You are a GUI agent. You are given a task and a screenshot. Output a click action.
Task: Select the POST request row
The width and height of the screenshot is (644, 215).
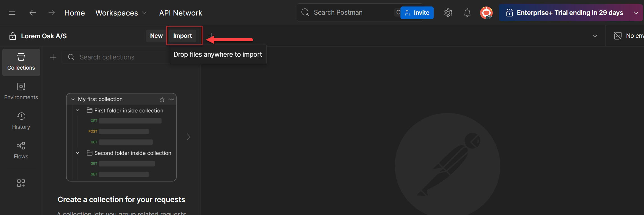pos(119,132)
